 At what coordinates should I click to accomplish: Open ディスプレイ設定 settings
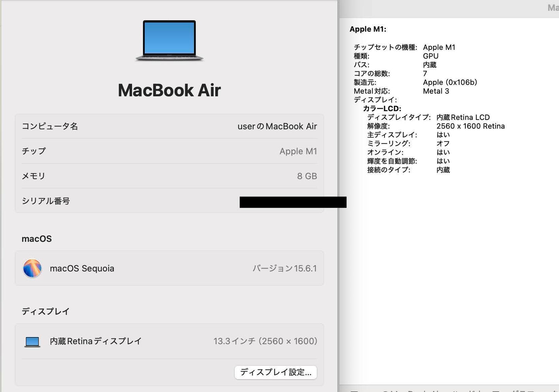[275, 372]
